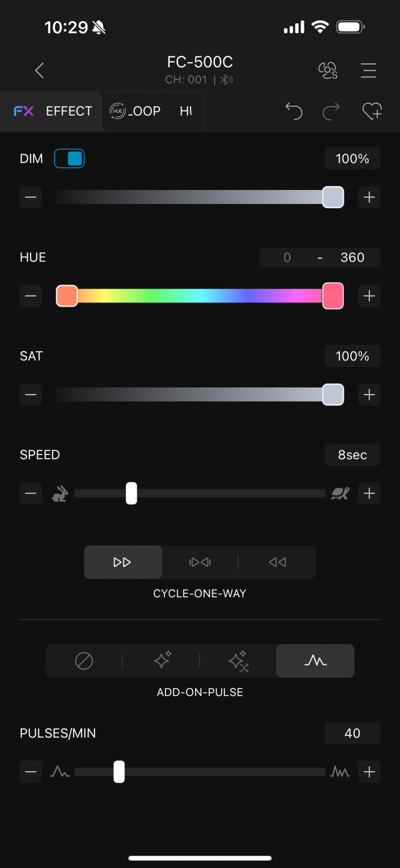Image resolution: width=400 pixels, height=868 pixels.
Task: Select cycle forward playback mode
Action: pyautogui.click(x=123, y=562)
